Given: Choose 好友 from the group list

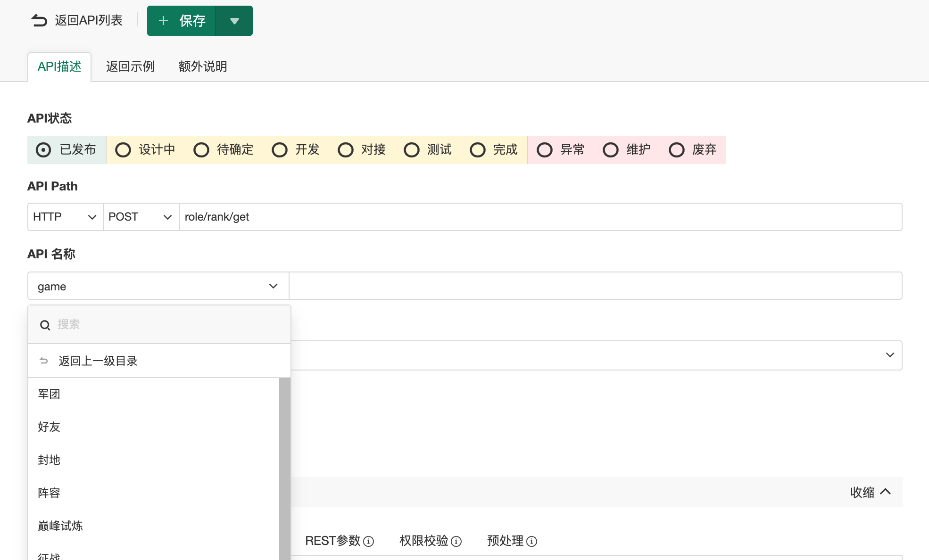Looking at the screenshot, I should 49,427.
